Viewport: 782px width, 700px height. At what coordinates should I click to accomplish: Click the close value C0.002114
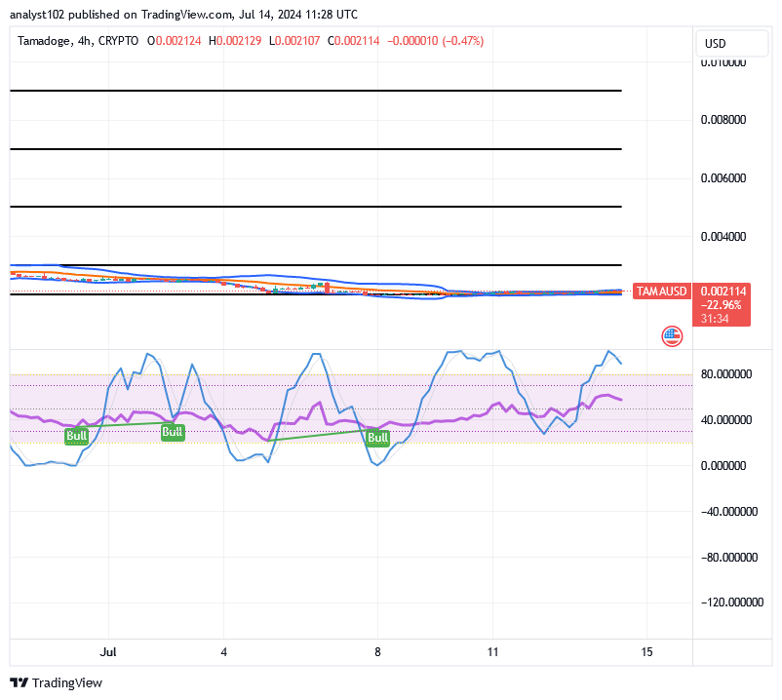354,41
